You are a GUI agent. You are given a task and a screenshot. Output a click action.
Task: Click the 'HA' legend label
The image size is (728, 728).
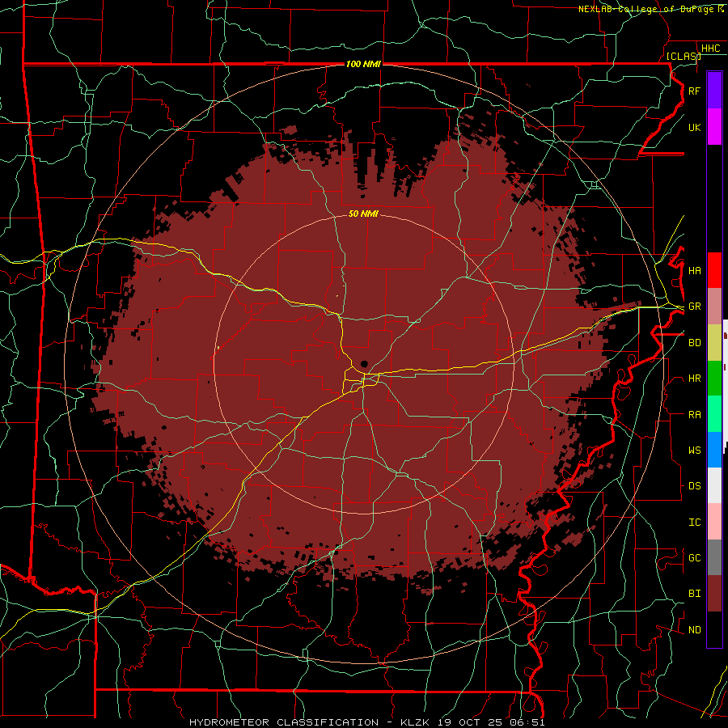tap(694, 271)
